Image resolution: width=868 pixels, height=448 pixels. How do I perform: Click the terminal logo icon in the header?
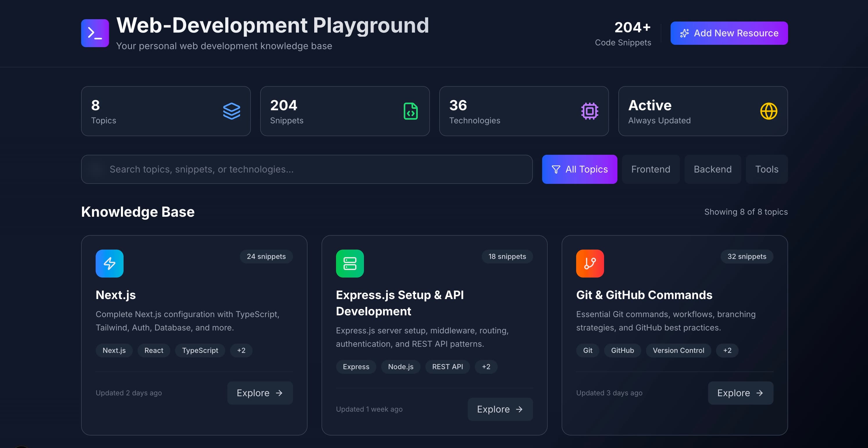click(95, 33)
